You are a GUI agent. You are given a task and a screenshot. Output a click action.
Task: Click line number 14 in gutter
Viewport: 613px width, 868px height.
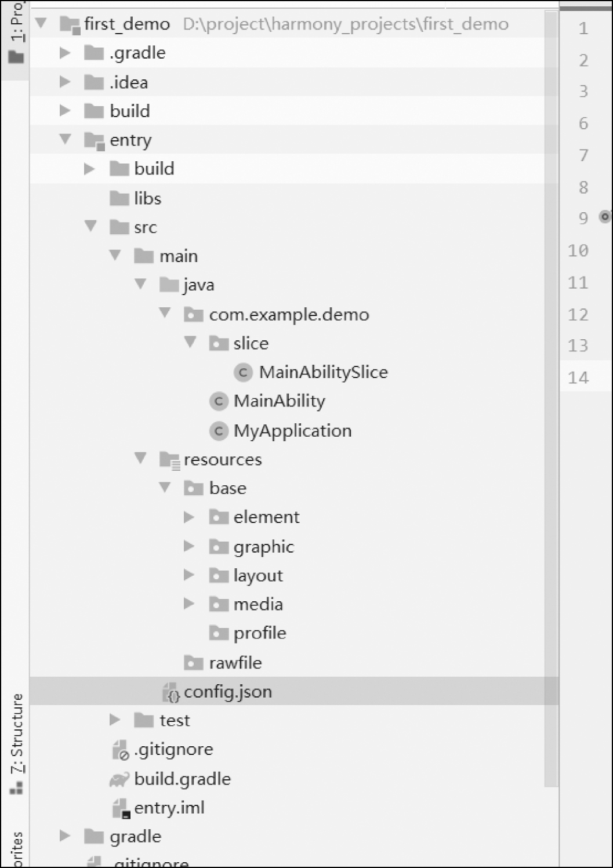[x=578, y=378]
